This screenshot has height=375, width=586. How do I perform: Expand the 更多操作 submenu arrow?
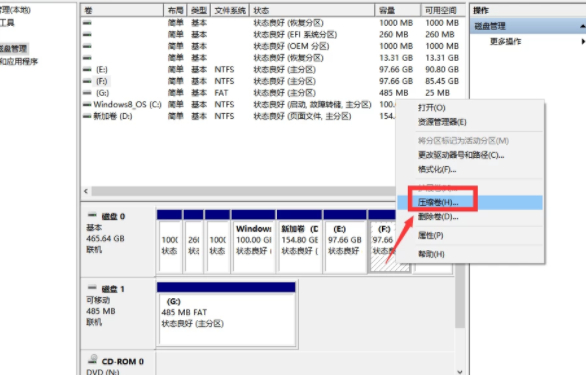pyautogui.click(x=583, y=41)
